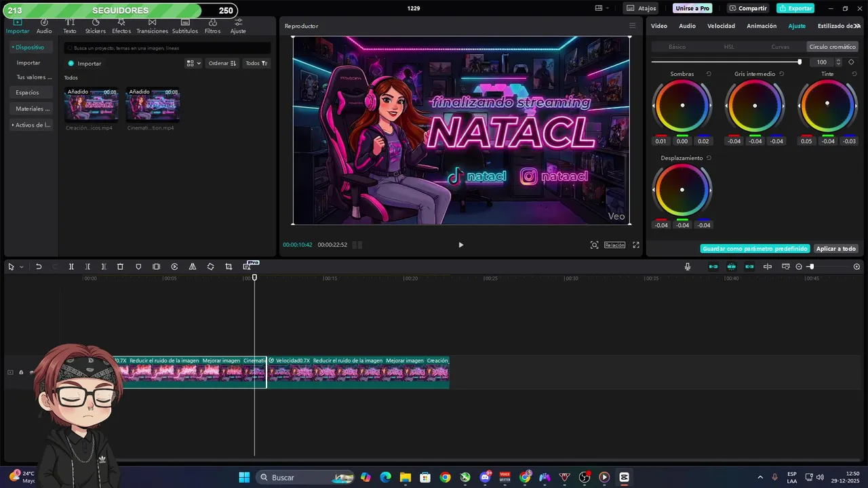Screen dimensions: 868x488
Task: Select the Básico adjustment sub-tab
Action: pos(677,47)
